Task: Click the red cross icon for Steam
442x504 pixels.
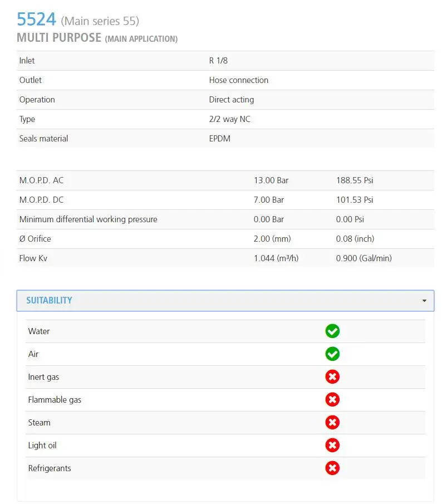Action: [332, 422]
